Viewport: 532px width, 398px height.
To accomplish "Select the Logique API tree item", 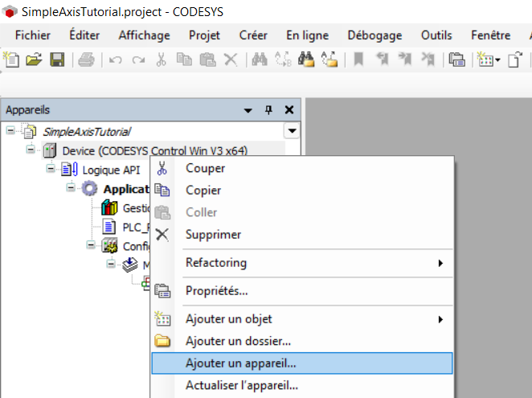I will click(111, 170).
